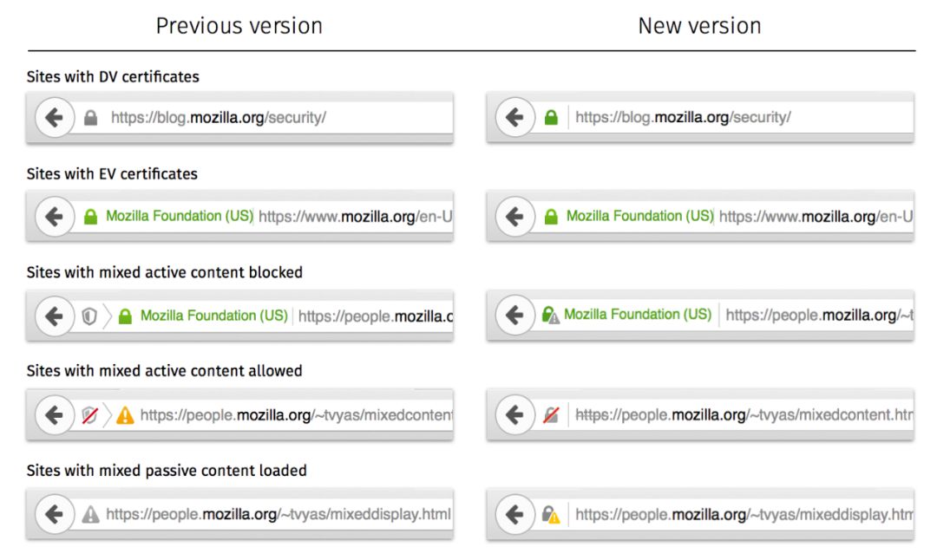Click the green padlock in New version DV certificates bar
This screenshot has height=560, width=937.
(550, 118)
